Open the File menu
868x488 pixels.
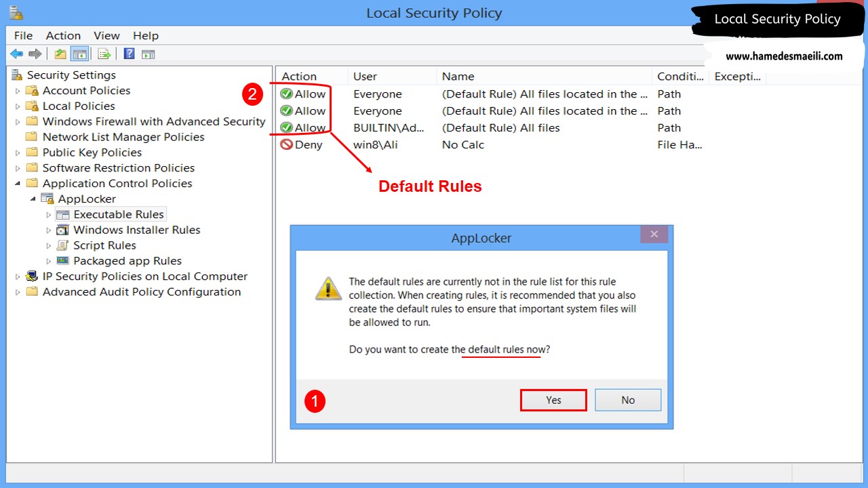tap(23, 35)
